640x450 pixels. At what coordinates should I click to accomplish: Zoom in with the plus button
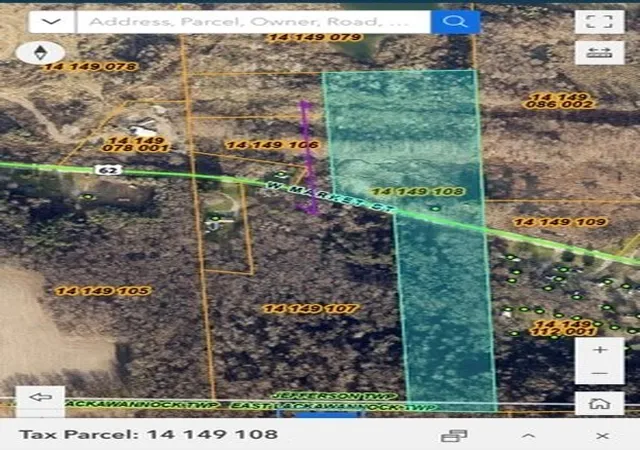[x=599, y=350]
